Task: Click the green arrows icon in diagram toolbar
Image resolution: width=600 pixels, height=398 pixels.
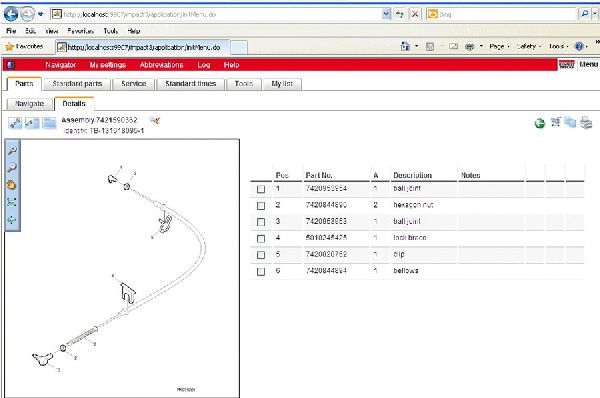Action: click(11, 220)
